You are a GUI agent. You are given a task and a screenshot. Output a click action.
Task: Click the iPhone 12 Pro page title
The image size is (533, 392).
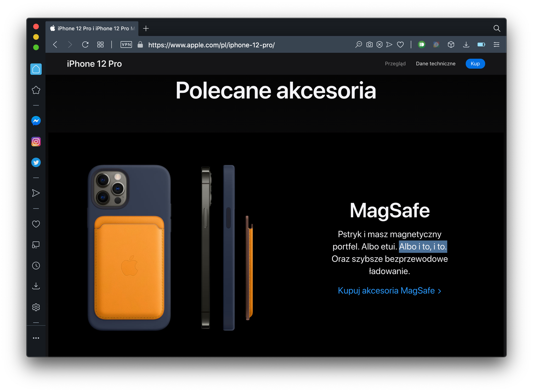point(94,64)
